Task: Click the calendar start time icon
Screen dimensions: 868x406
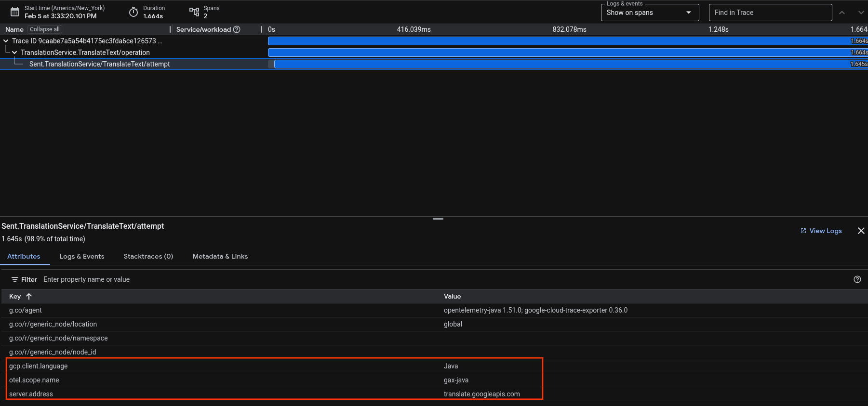Action: [x=15, y=12]
